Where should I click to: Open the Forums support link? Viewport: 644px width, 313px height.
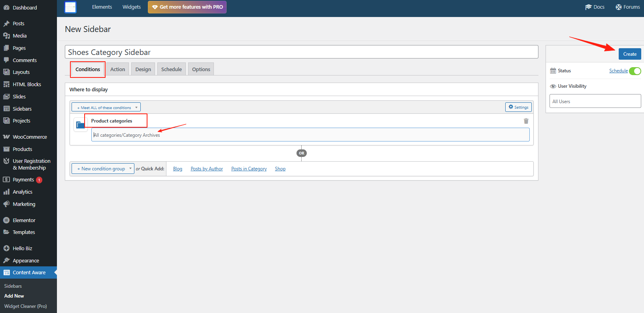[627, 7]
